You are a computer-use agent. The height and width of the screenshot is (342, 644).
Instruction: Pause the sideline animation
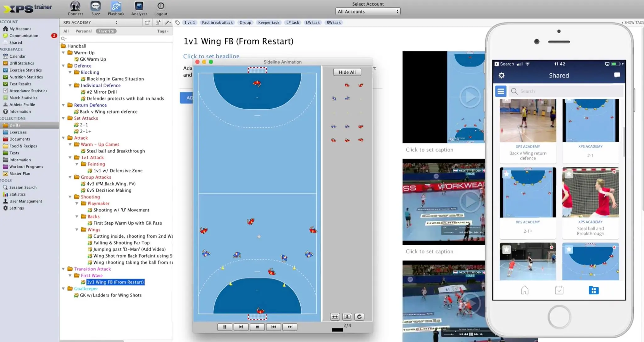(x=225, y=327)
